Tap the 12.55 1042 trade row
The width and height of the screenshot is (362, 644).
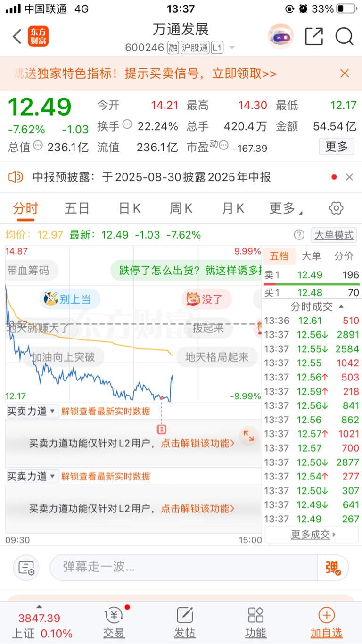click(x=312, y=363)
